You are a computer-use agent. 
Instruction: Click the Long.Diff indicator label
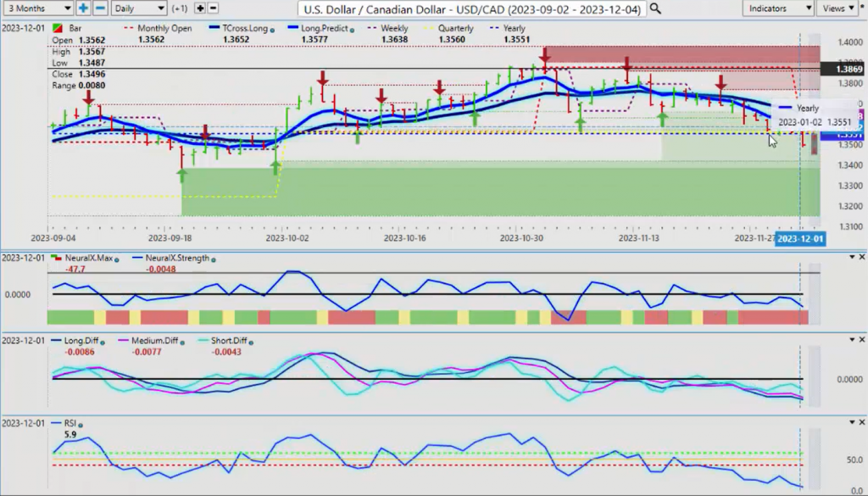[x=81, y=341]
